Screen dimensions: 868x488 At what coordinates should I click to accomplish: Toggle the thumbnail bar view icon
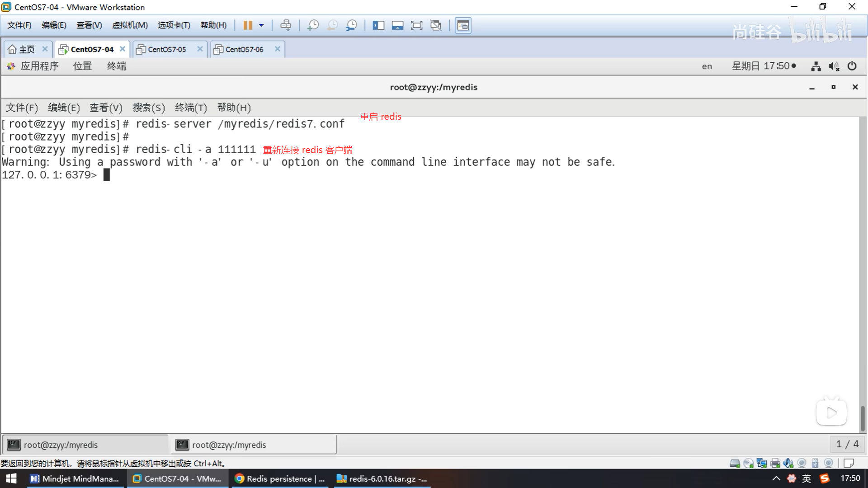point(397,25)
